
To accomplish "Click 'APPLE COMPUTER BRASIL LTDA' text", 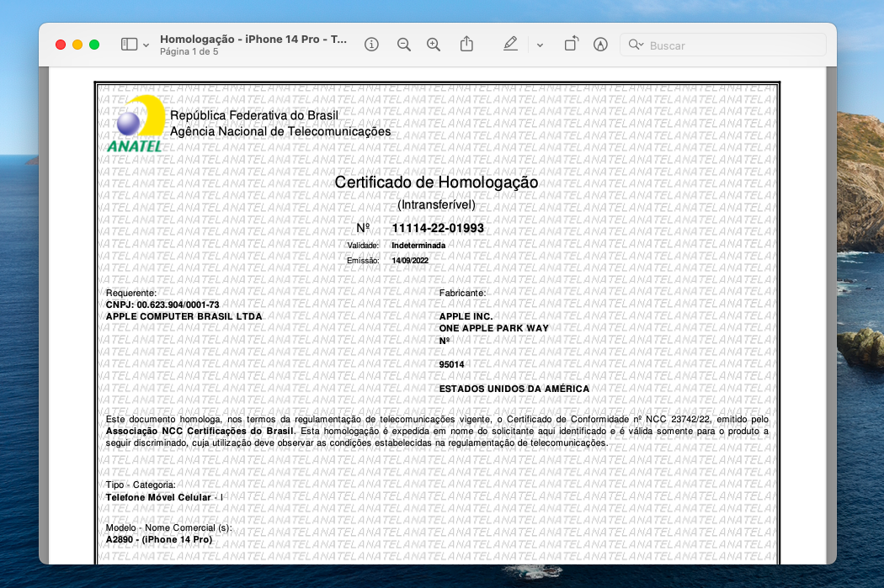I will pos(184,316).
